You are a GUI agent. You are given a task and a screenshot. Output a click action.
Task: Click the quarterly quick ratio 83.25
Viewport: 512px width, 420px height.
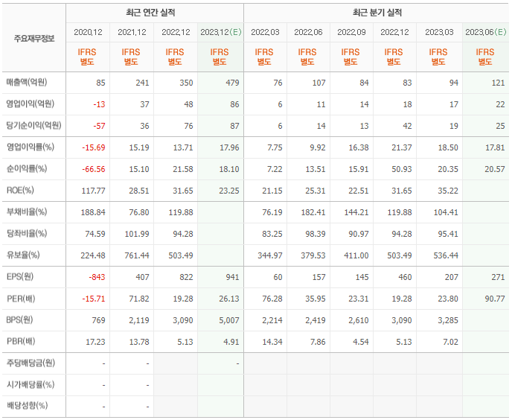click(272, 234)
